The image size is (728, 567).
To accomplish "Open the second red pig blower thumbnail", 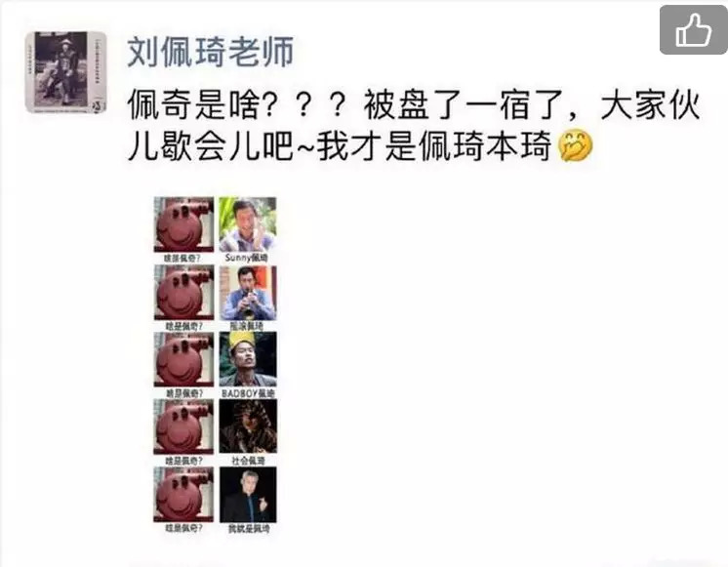I will click(x=183, y=293).
